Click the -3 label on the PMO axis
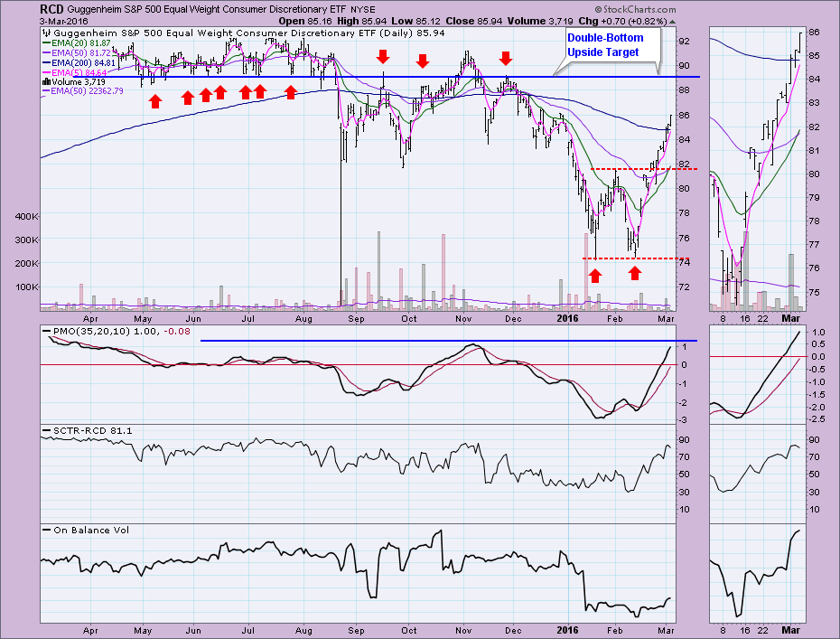Screen dimensions: 840x639 pyautogui.click(x=683, y=420)
